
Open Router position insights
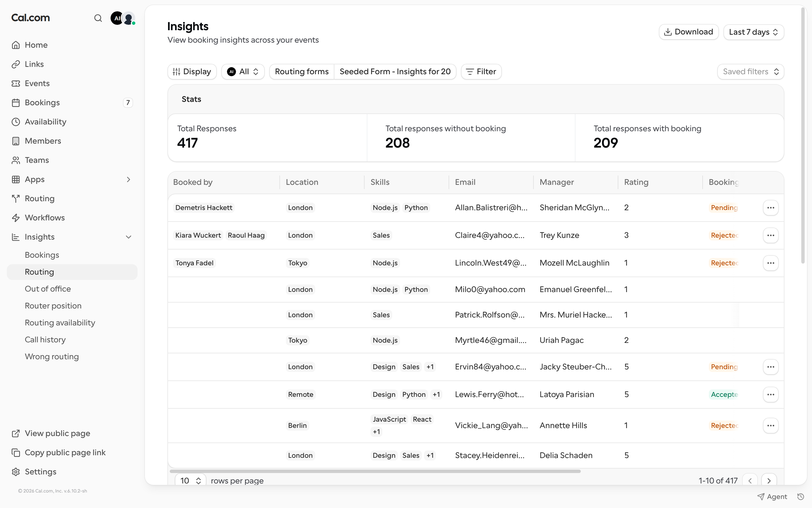[x=72, y=306]
